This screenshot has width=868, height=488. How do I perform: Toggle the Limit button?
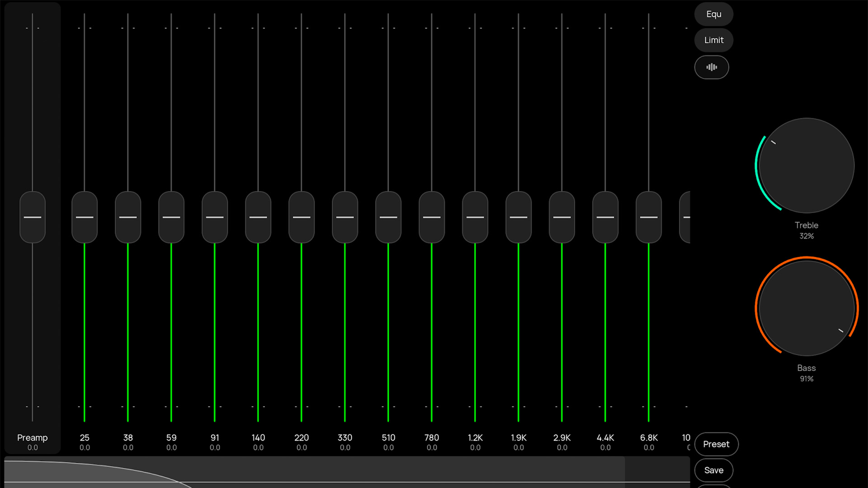[x=713, y=40]
